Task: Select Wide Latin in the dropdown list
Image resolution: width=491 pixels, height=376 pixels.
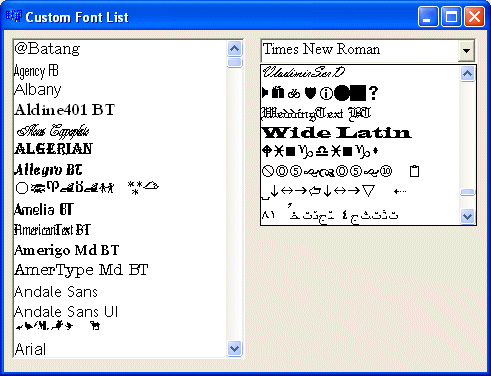Action: point(337,132)
